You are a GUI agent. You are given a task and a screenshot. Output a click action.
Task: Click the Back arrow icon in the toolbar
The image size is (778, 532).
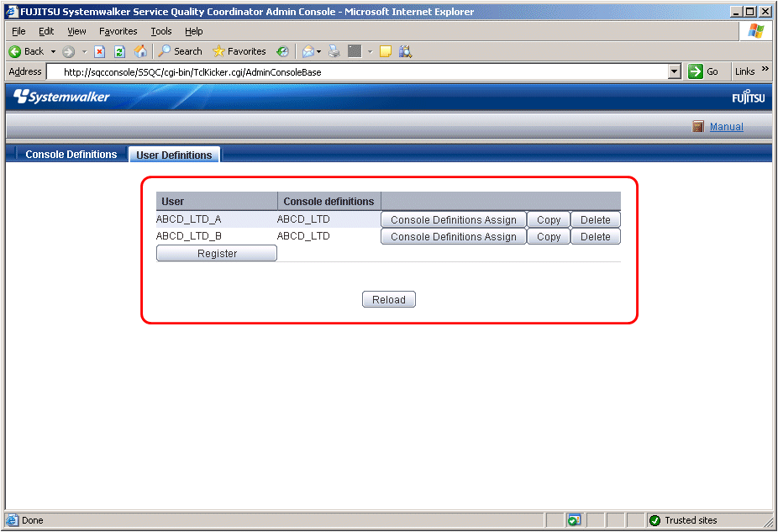coord(15,51)
